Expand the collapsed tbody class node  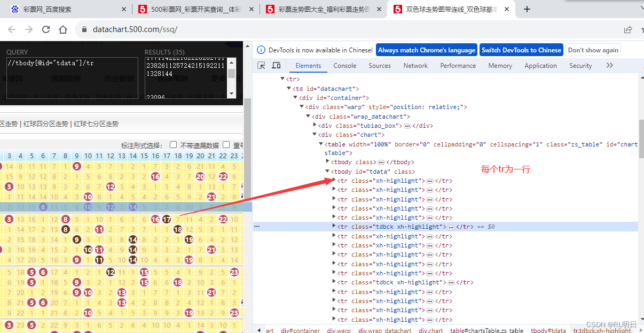click(327, 161)
